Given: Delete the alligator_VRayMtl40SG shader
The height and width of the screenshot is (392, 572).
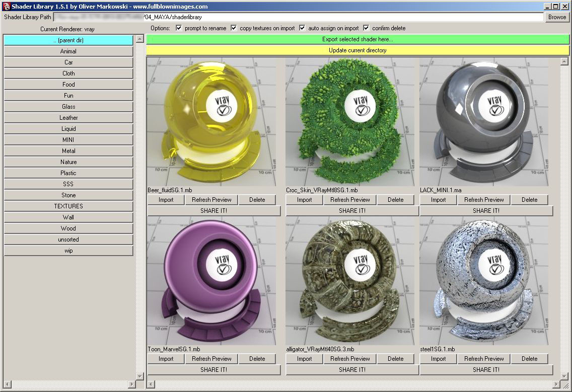Looking at the screenshot, I should [396, 359].
